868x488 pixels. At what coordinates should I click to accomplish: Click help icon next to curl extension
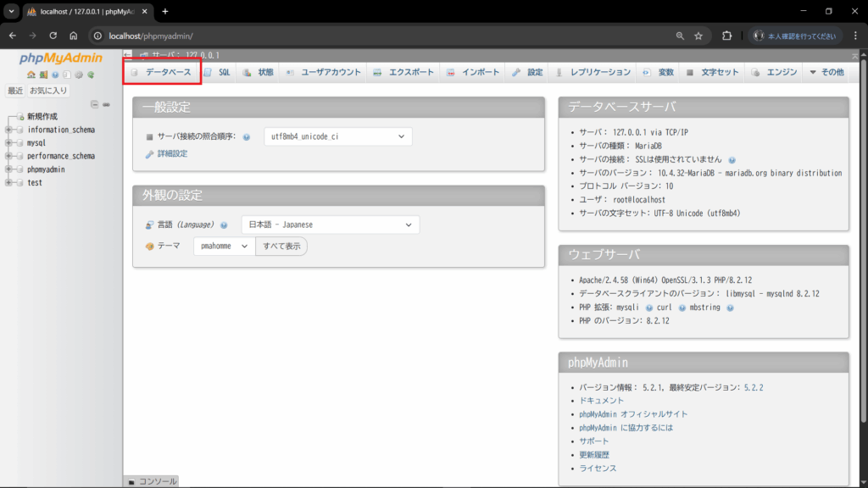[682, 308]
